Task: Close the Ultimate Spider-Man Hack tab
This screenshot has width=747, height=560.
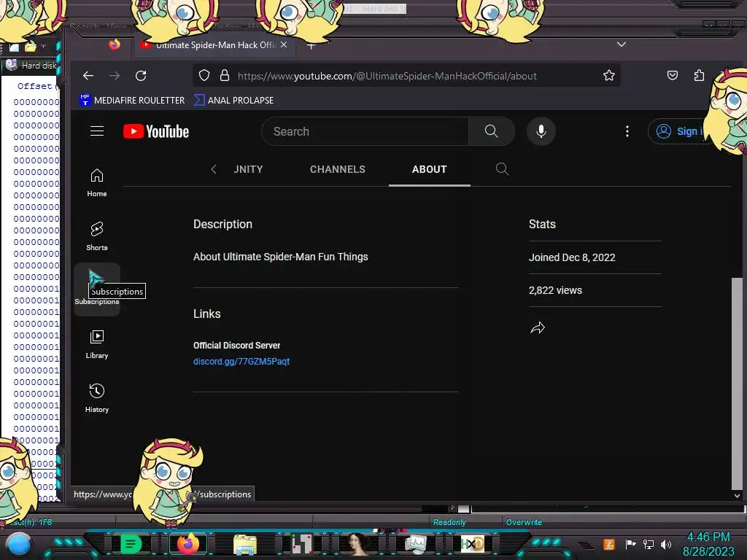Action: [284, 44]
